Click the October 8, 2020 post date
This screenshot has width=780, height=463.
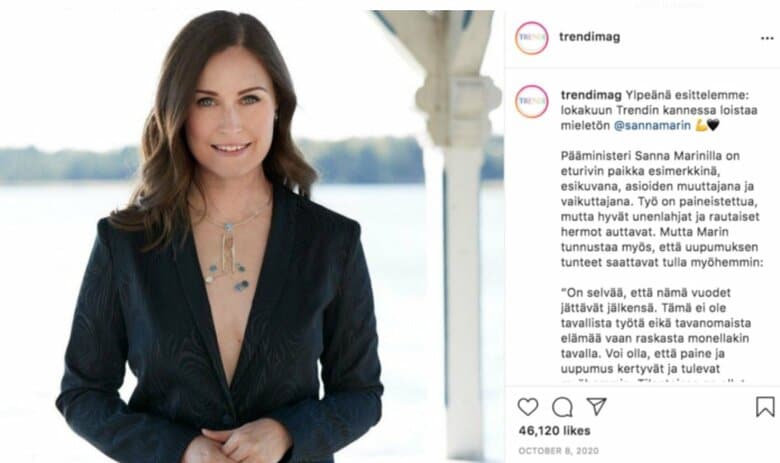point(553,450)
